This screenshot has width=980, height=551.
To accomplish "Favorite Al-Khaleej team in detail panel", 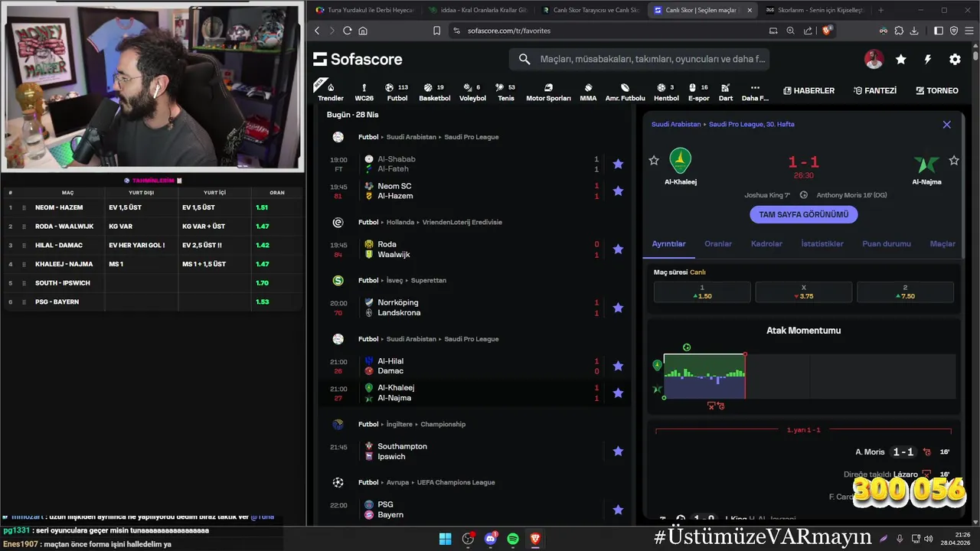I will (654, 161).
